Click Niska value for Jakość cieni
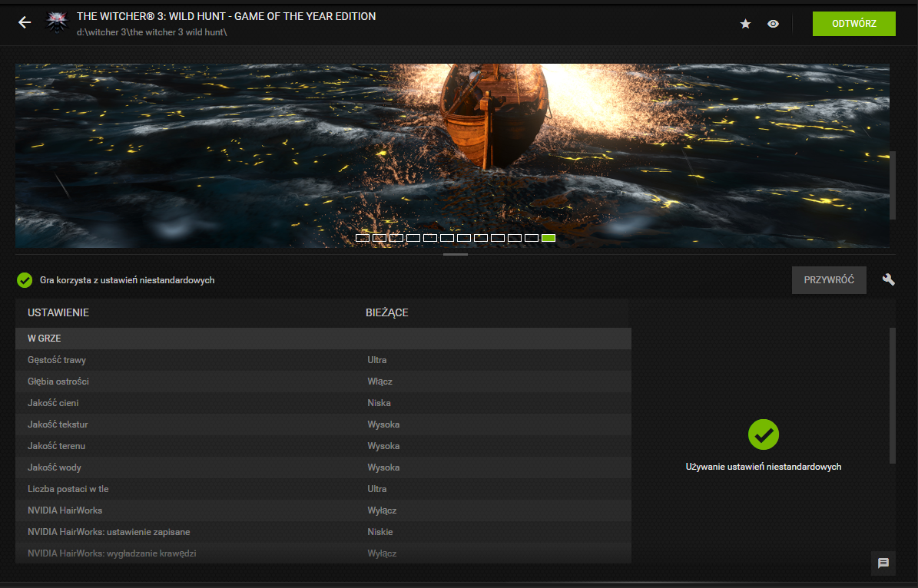Screen dimensions: 918x588 tap(379, 402)
